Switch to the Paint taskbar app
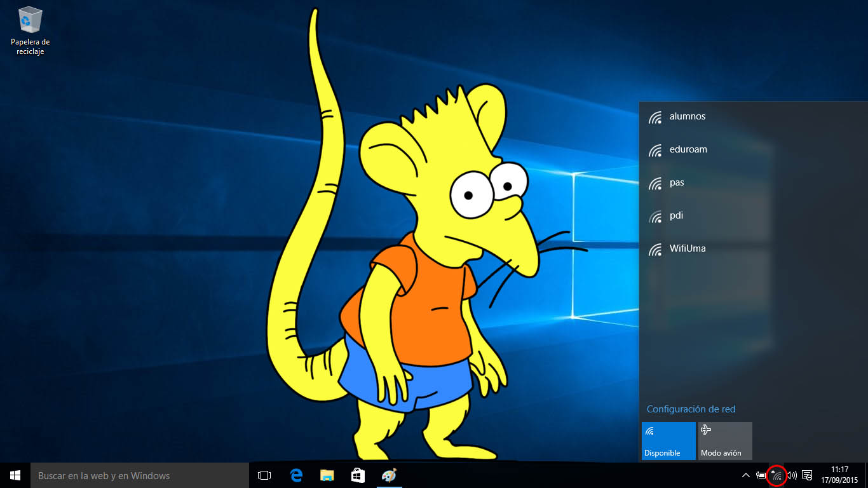This screenshot has width=868, height=488. (x=389, y=475)
